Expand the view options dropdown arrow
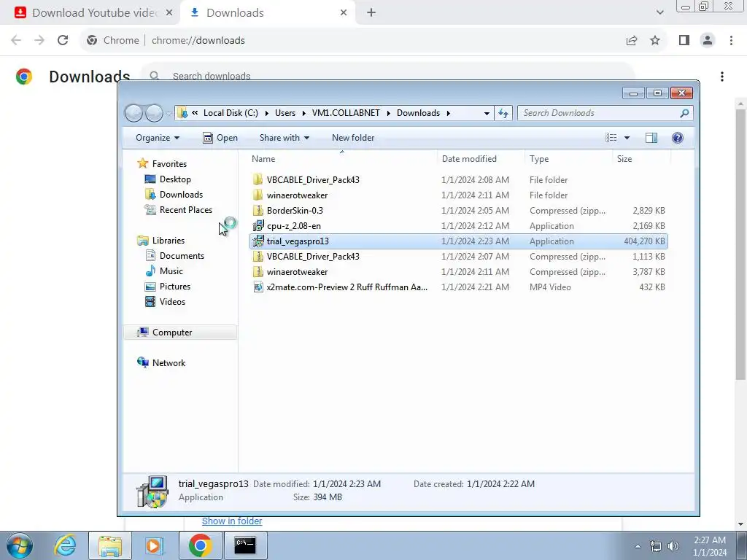 [627, 138]
